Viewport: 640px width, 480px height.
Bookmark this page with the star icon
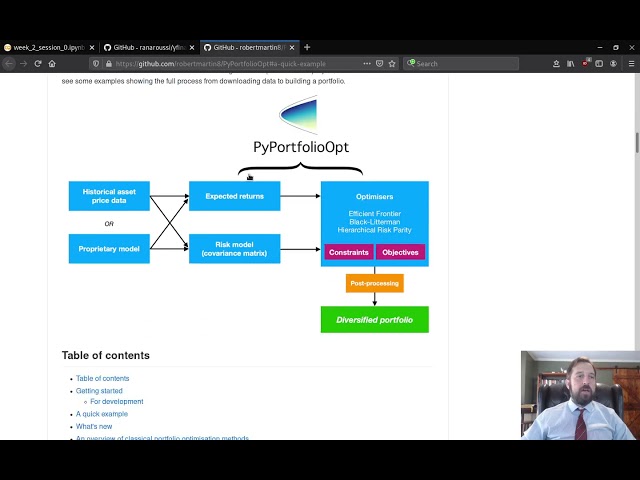(x=392, y=64)
